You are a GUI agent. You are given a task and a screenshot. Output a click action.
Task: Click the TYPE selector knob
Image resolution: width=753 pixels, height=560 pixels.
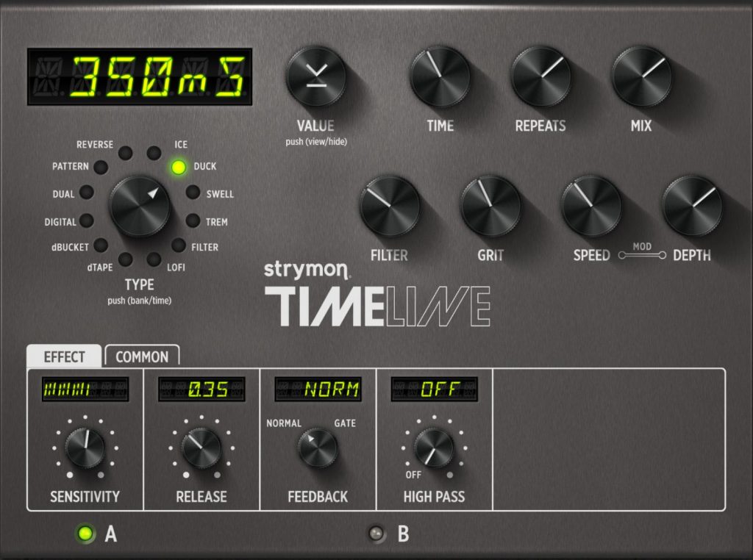tap(139, 207)
